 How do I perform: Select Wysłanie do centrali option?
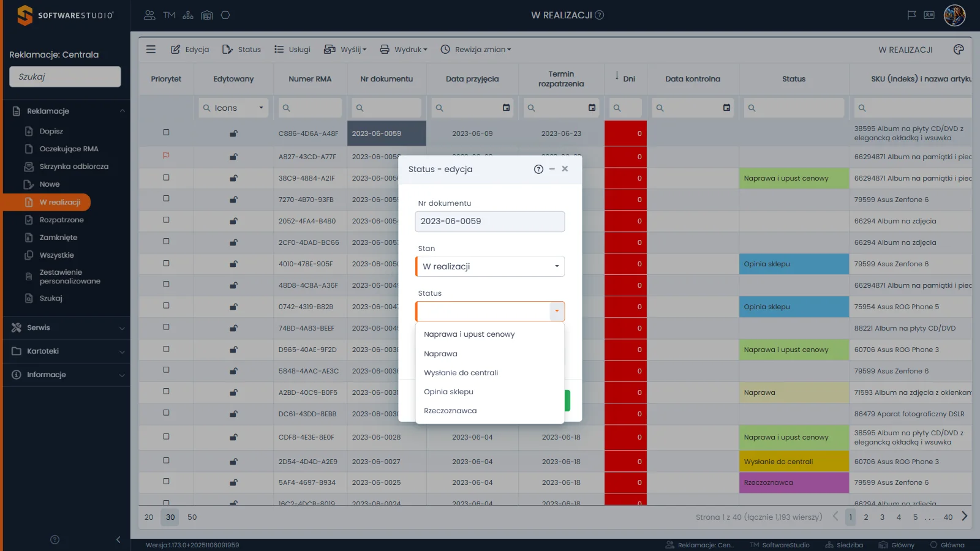click(x=461, y=373)
